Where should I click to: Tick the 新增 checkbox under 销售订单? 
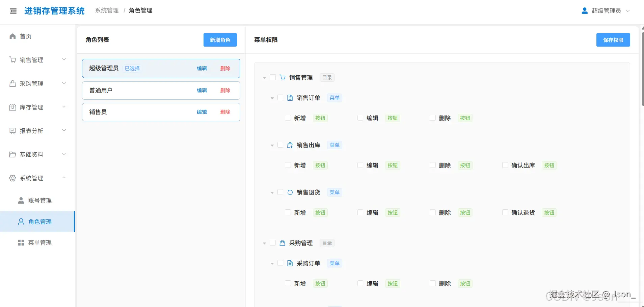pos(288,118)
